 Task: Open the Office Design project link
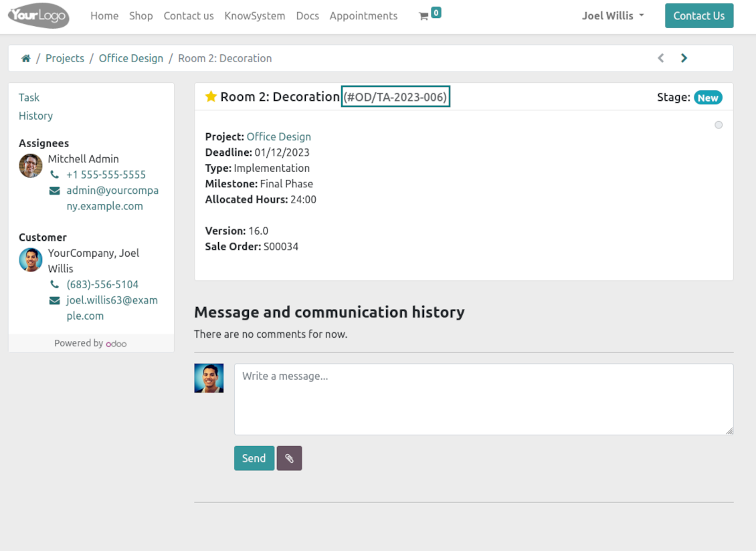click(279, 137)
